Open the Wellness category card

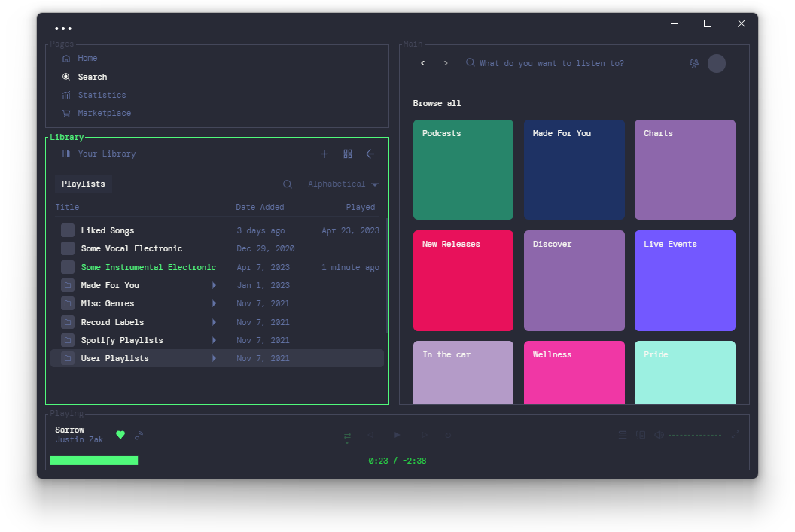[x=574, y=372]
